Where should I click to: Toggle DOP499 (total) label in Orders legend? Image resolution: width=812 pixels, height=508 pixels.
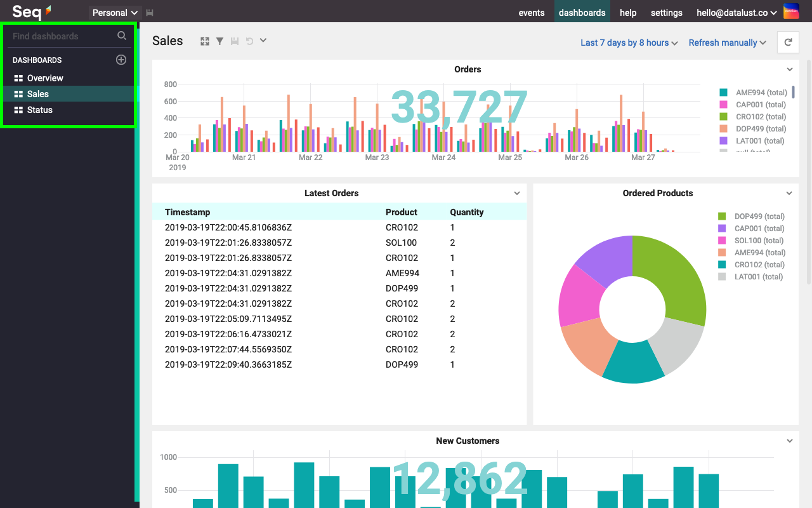(761, 129)
